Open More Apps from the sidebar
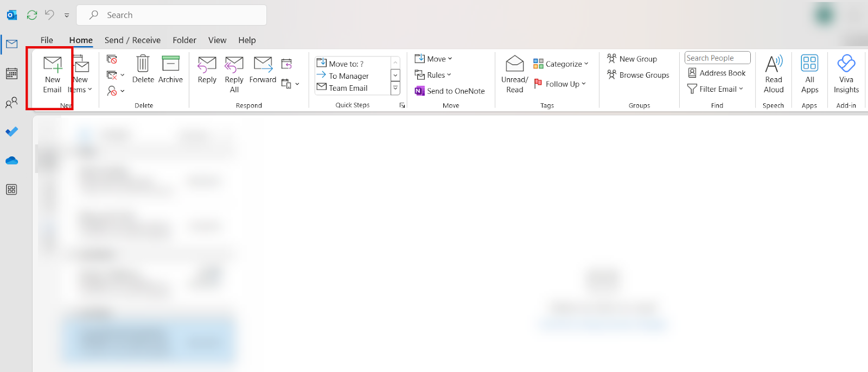Screen dimensions: 868x372 (x=12, y=190)
